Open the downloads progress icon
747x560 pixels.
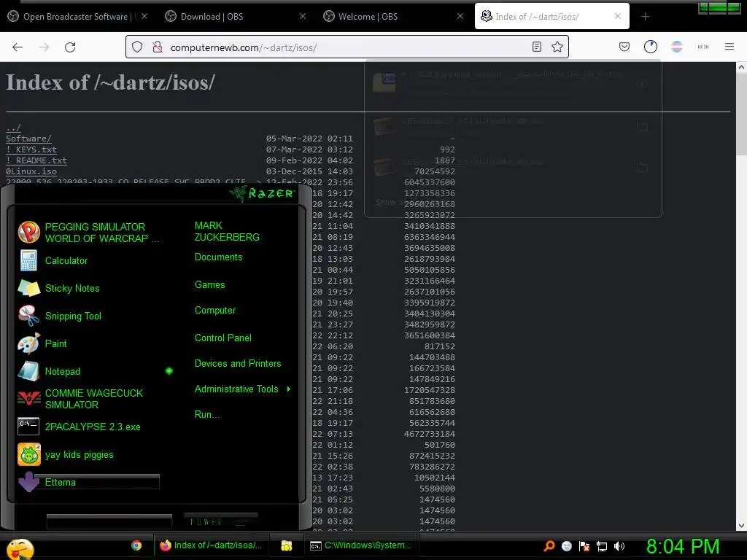click(650, 47)
